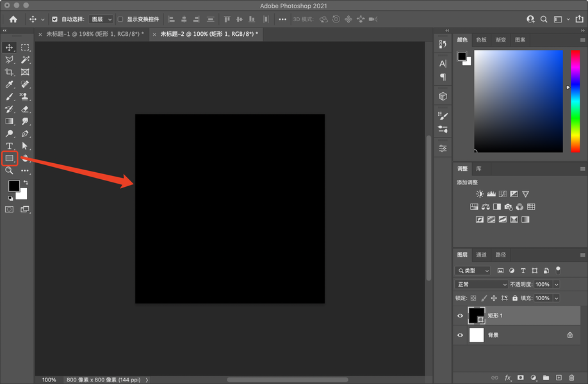Select the Path Selection tool
The height and width of the screenshot is (384, 588).
[x=25, y=146]
